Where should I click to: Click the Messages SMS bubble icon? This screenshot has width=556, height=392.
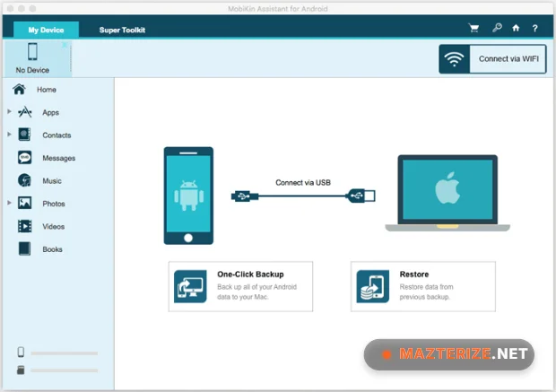[24, 158]
